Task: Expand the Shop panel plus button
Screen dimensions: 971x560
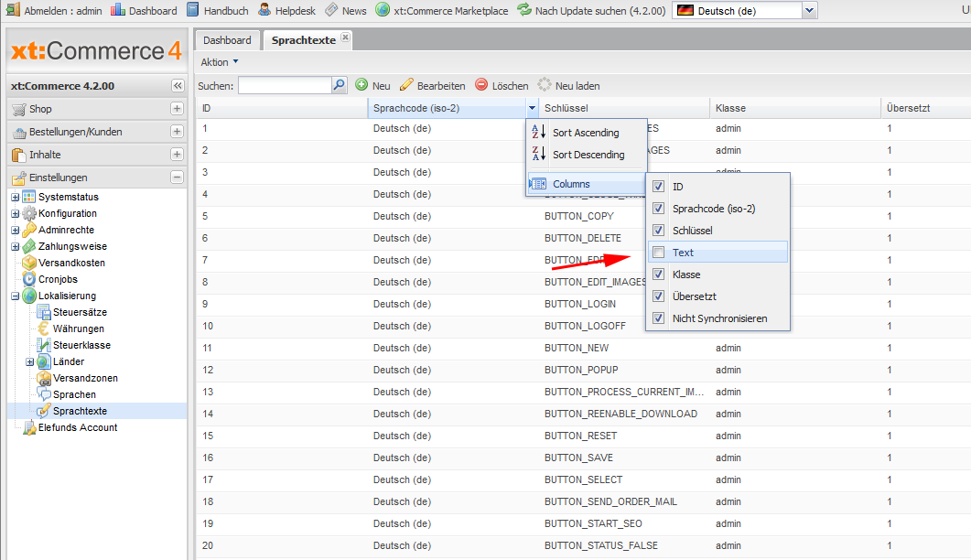Action: 178,108
